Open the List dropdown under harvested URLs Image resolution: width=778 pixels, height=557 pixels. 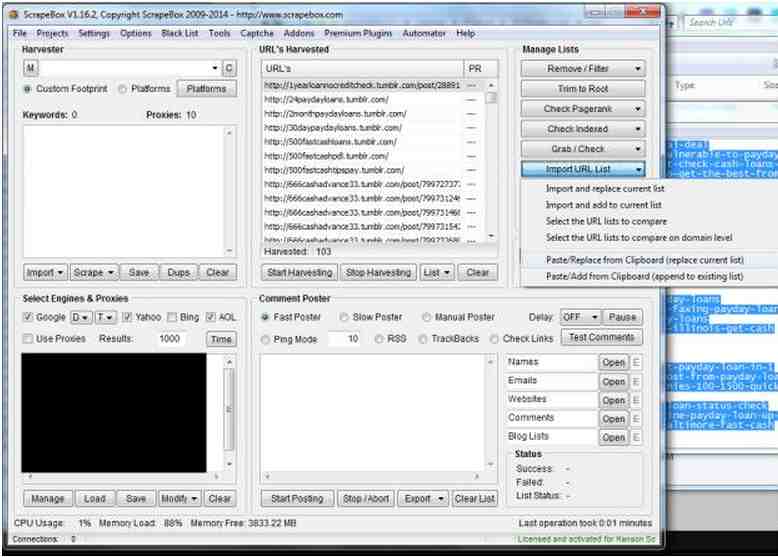click(437, 272)
